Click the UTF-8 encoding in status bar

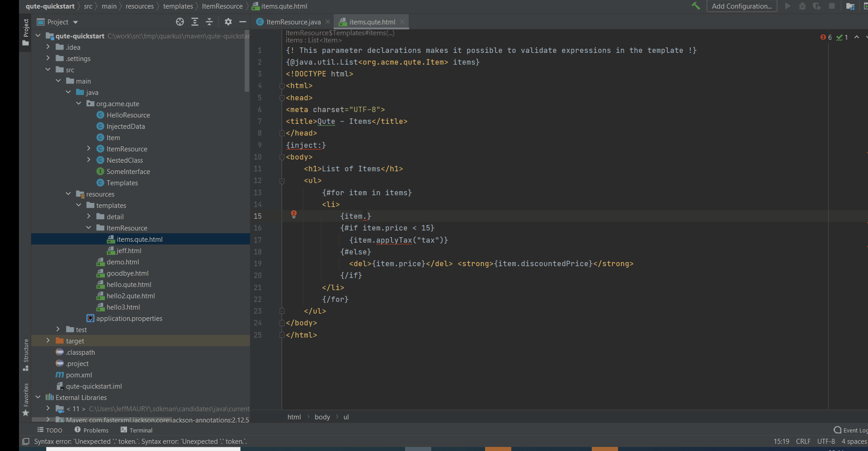pyautogui.click(x=826, y=442)
